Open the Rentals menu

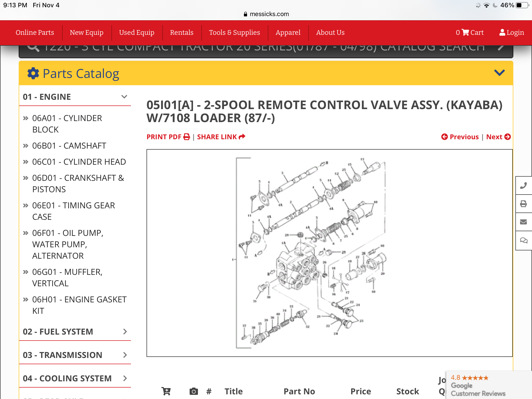click(x=182, y=32)
